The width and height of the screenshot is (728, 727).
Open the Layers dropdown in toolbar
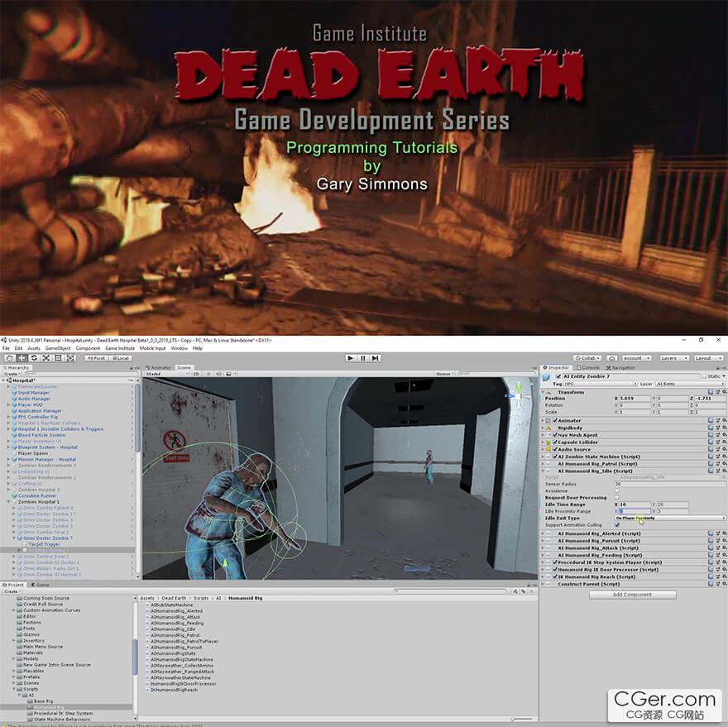coord(673,358)
